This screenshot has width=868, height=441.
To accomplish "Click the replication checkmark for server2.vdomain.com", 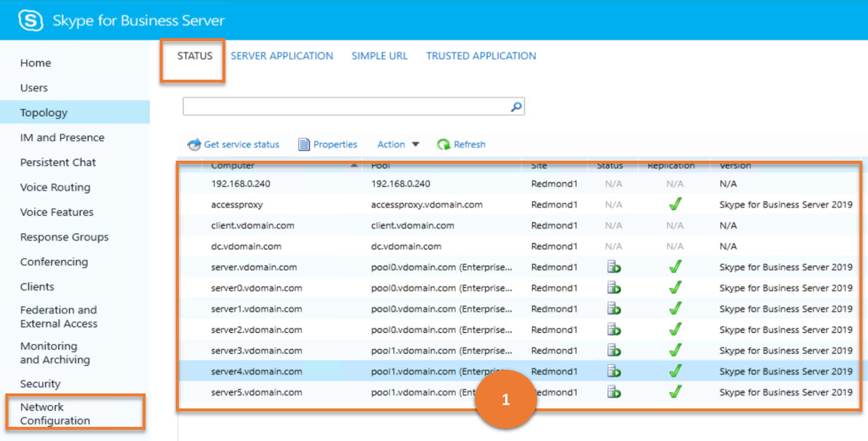I will 675,329.
